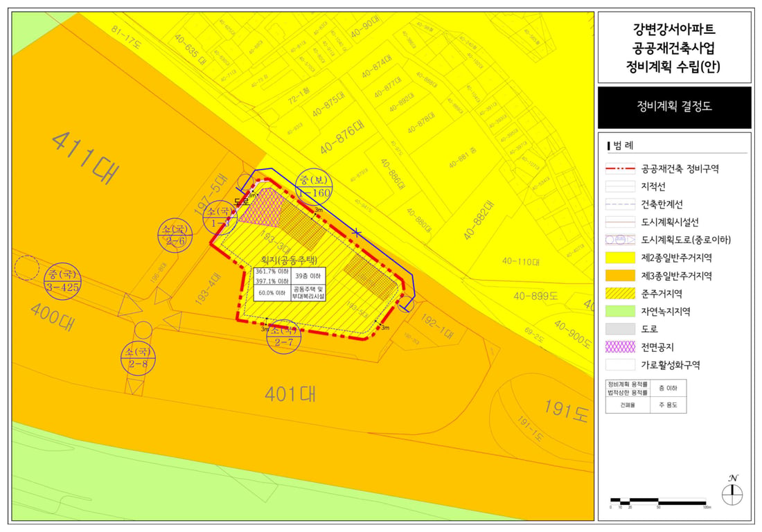
Task: Click the dashed empty circle near 400대
Action: (26, 267)
